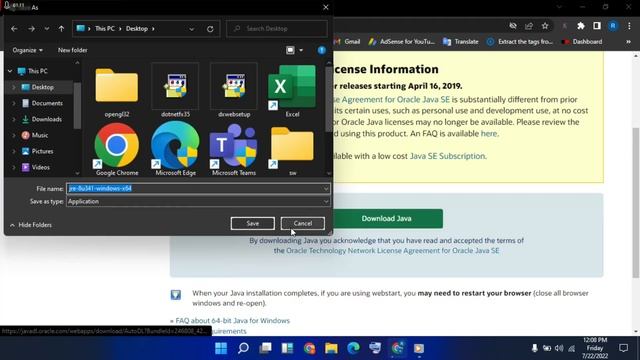
Task: Select the dxwebsetup file
Action: [x=234, y=91]
